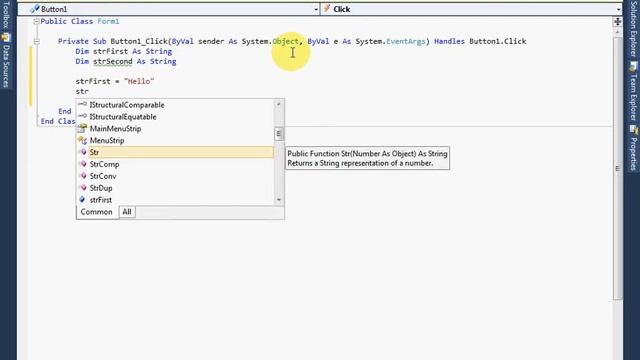Click the IStructuralComparable interface icon

[82, 104]
